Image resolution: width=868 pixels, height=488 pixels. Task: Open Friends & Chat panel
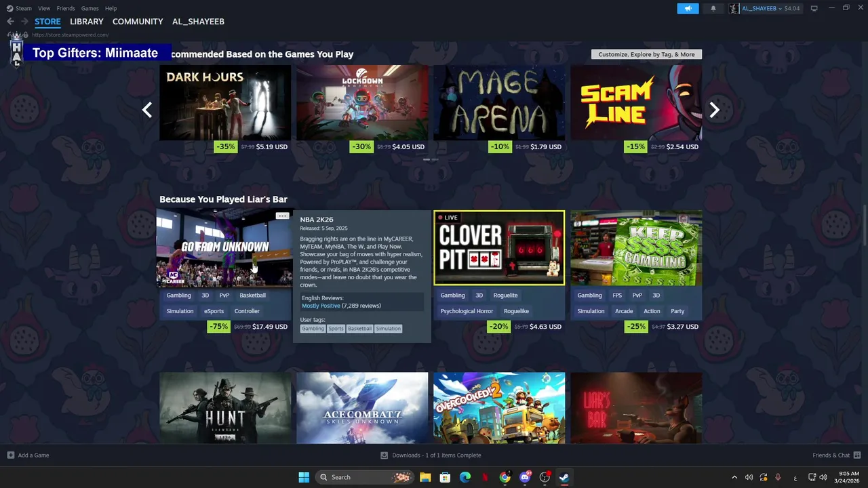836,455
